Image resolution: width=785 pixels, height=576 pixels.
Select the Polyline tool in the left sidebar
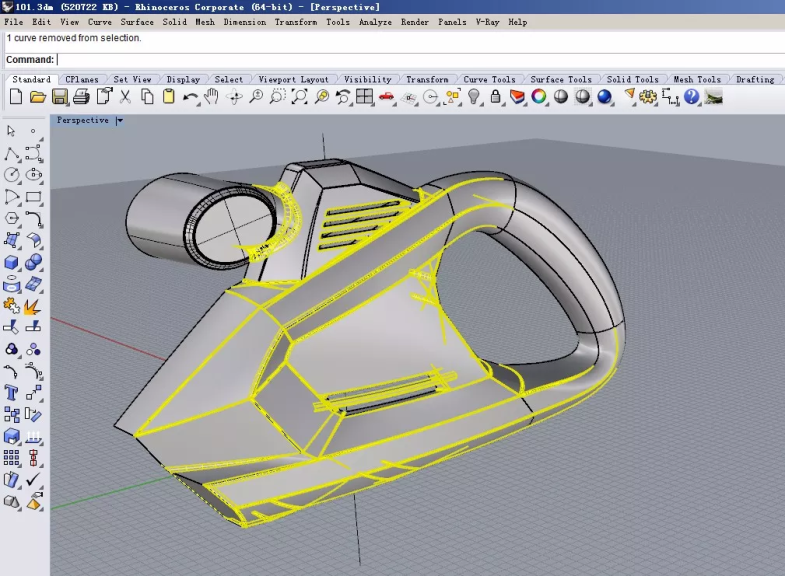click(x=12, y=154)
